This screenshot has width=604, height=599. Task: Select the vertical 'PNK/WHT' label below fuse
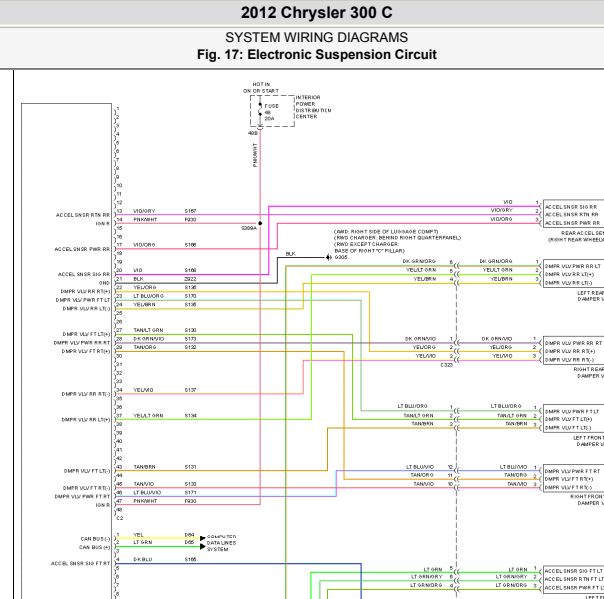[255, 155]
